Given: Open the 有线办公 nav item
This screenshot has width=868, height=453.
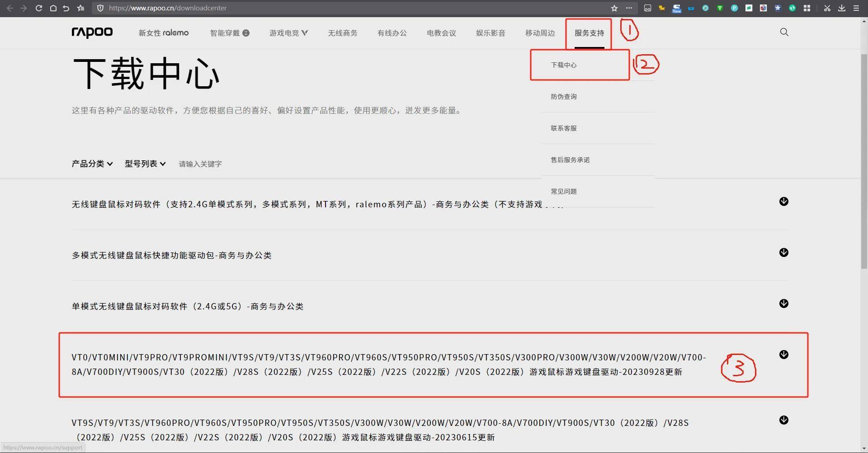Looking at the screenshot, I should tap(392, 33).
